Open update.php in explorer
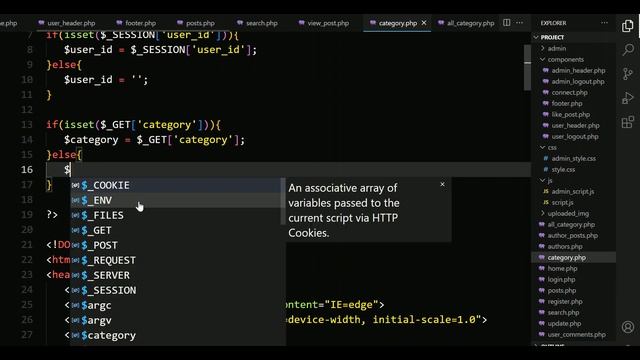Viewport: 640px width, 360px height. coord(564,324)
